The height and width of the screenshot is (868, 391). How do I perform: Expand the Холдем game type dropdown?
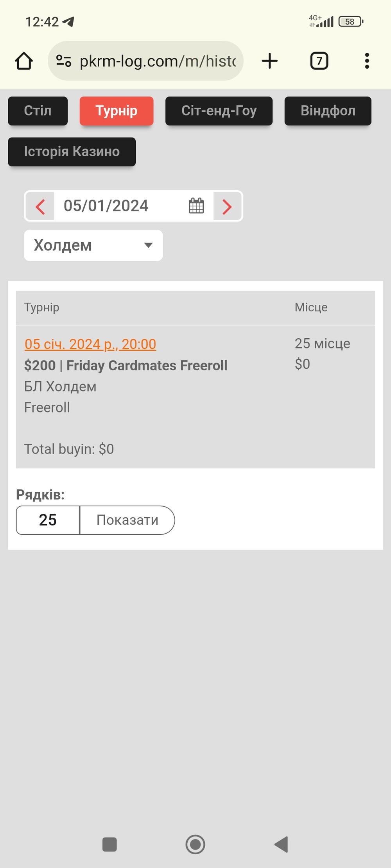click(x=93, y=245)
